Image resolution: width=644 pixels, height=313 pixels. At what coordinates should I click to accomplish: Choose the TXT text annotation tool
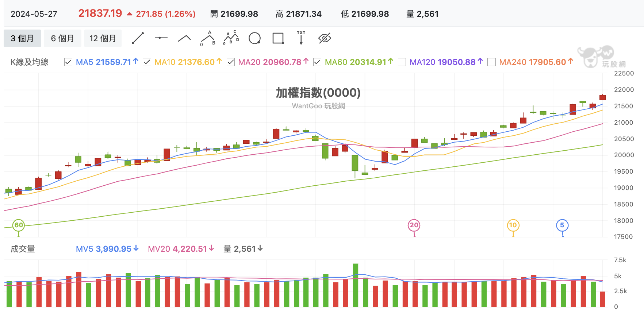click(301, 38)
